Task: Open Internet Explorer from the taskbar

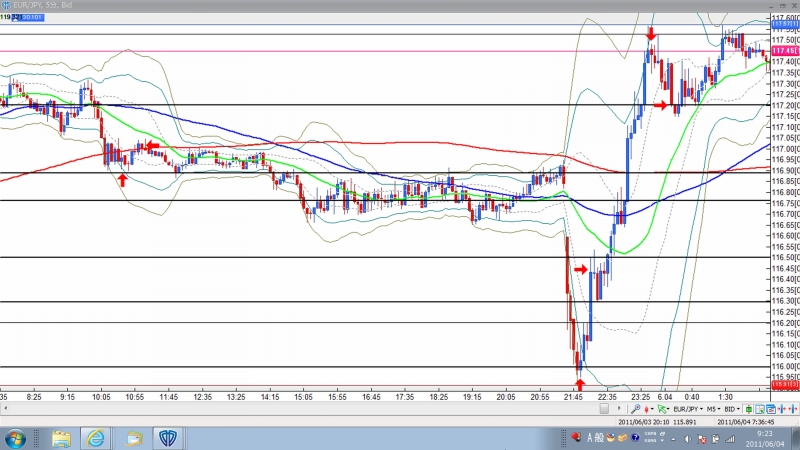Action: [95, 439]
